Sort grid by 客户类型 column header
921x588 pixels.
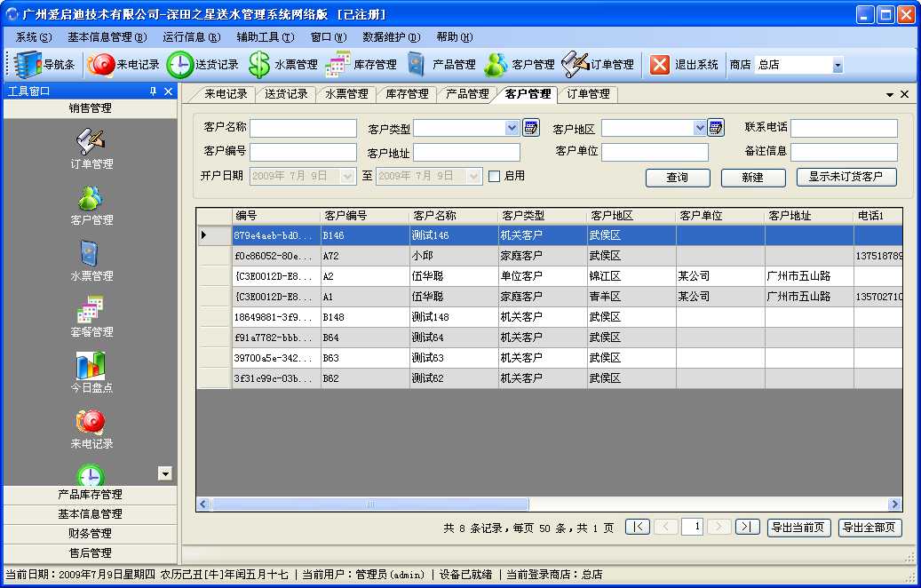(542, 216)
